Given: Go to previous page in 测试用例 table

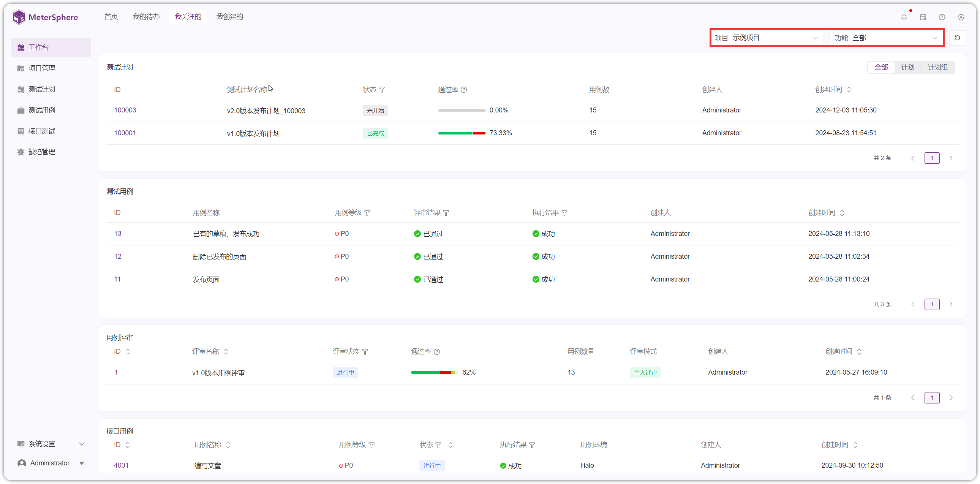Looking at the screenshot, I should pos(913,304).
